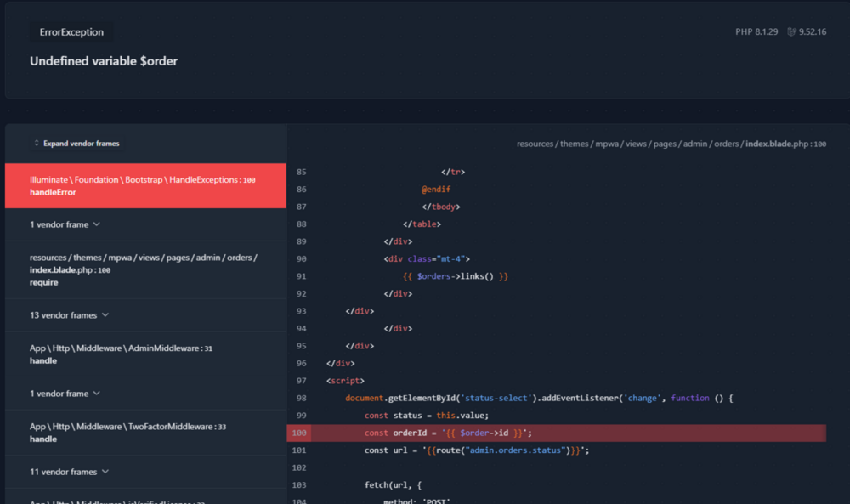Expand the first '1 vendor frame' chevron

[97, 224]
